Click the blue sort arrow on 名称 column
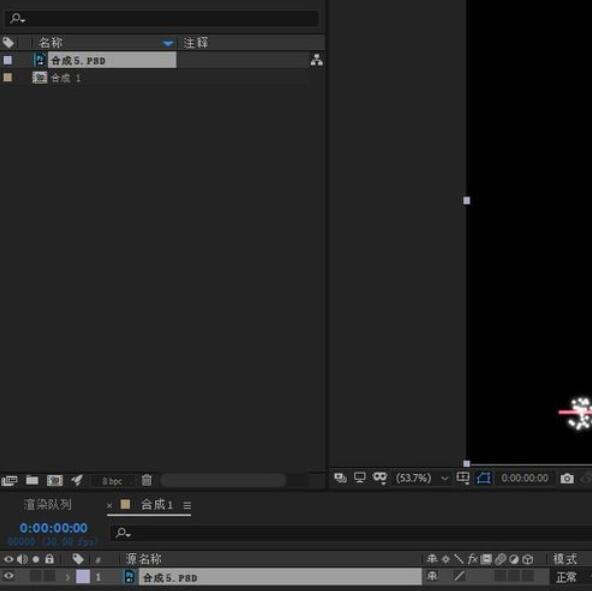This screenshot has height=591, width=592. tap(168, 43)
